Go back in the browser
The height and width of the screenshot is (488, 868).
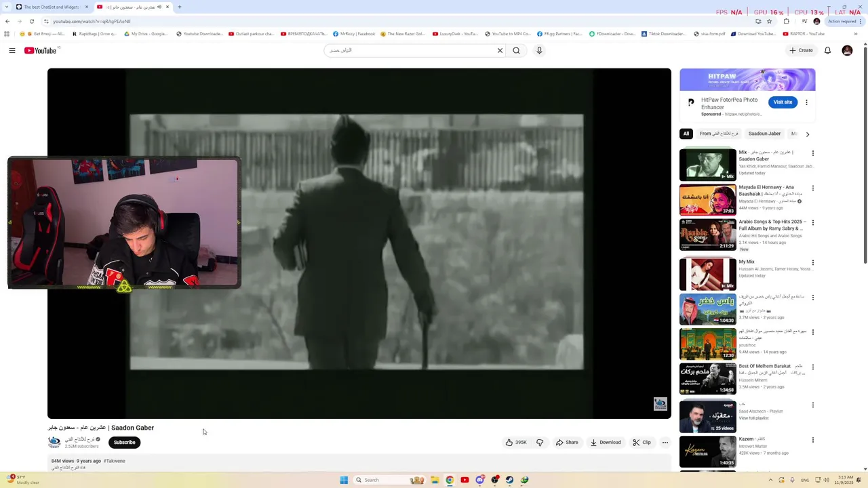[x=7, y=21]
